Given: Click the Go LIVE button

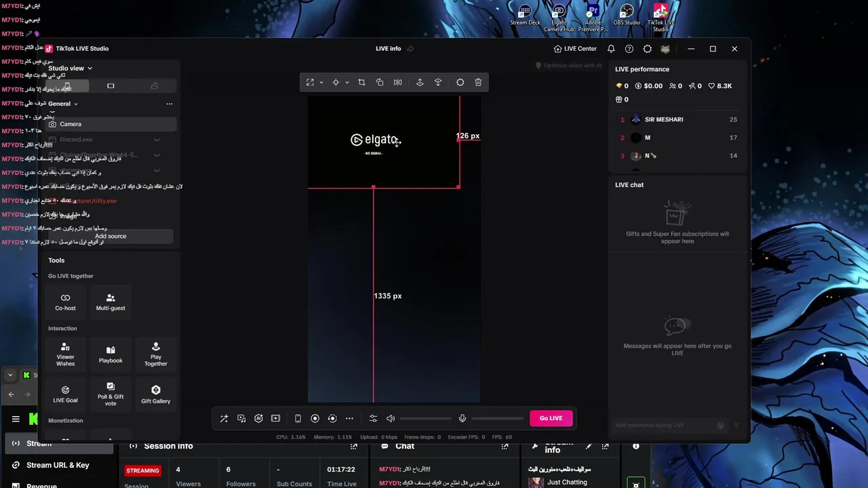Looking at the screenshot, I should [551, 418].
